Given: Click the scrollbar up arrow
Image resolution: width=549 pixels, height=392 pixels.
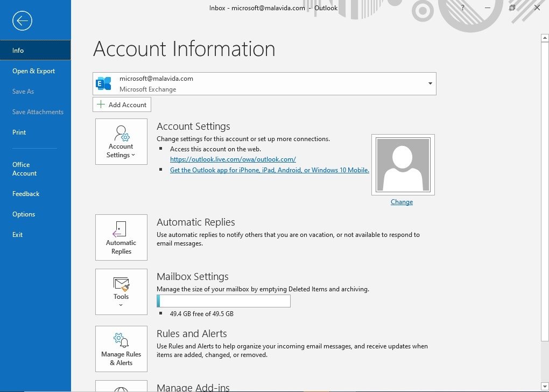Looking at the screenshot, I should (544, 37).
